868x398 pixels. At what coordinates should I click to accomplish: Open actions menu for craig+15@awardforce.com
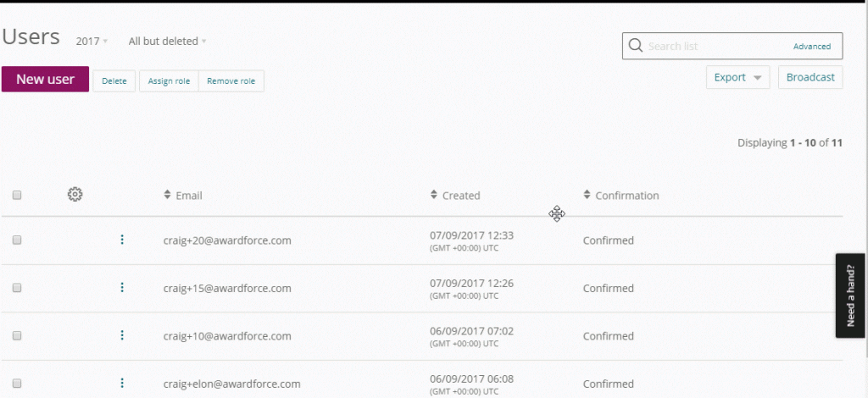[122, 288]
